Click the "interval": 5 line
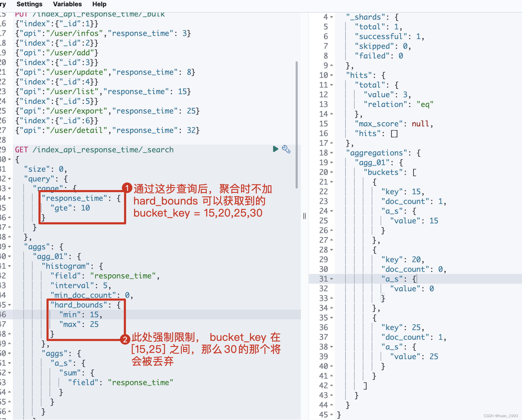Viewport: 522px width, 420px height. tap(81, 286)
